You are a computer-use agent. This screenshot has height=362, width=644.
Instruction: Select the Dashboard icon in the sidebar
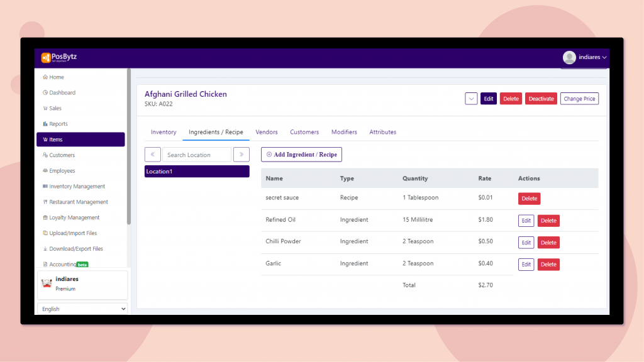click(45, 92)
